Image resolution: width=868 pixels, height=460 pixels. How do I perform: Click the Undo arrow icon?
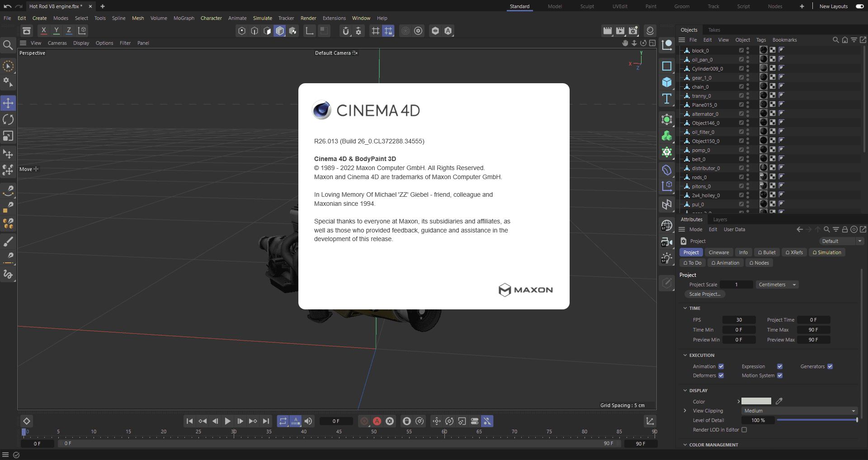coord(8,6)
